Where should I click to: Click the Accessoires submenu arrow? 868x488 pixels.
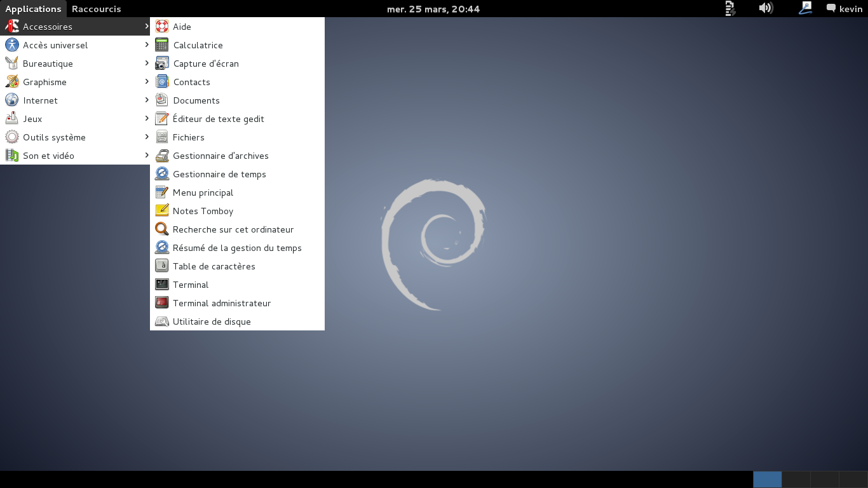click(x=147, y=26)
